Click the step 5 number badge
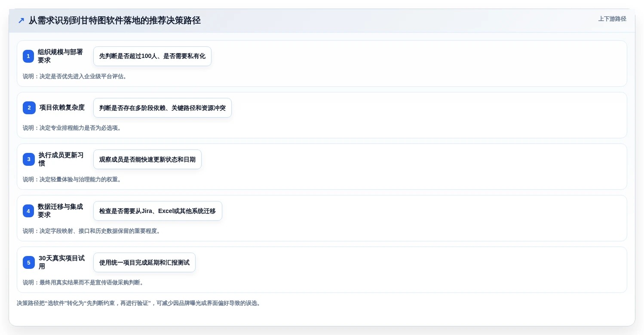 coord(29,262)
